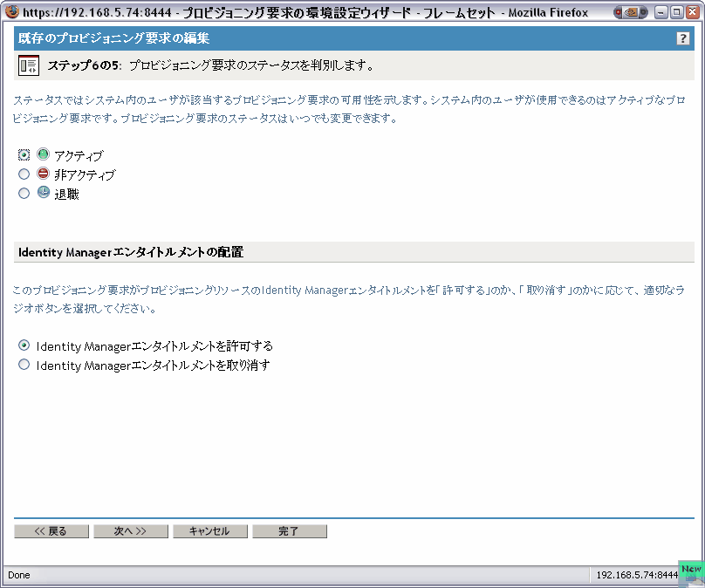Screen dimensions: 705x588
Task: Click the wizard step icon beside ステップ6の5
Action: pyautogui.click(x=29, y=65)
